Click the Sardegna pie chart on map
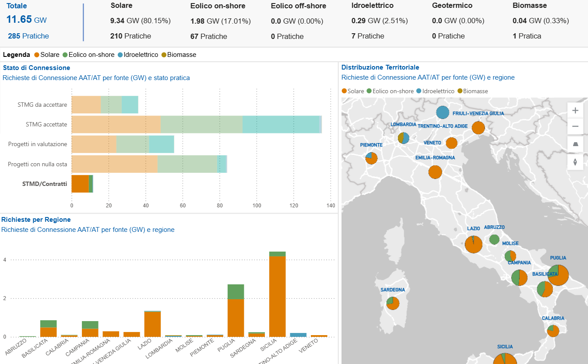The width and height of the screenshot is (588, 364). [x=393, y=303]
